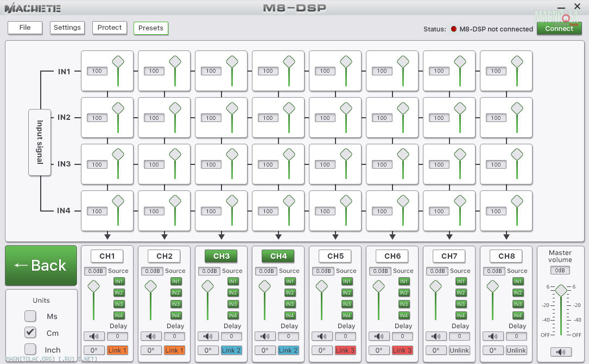Toggle IN1 source for CH5

click(347, 282)
